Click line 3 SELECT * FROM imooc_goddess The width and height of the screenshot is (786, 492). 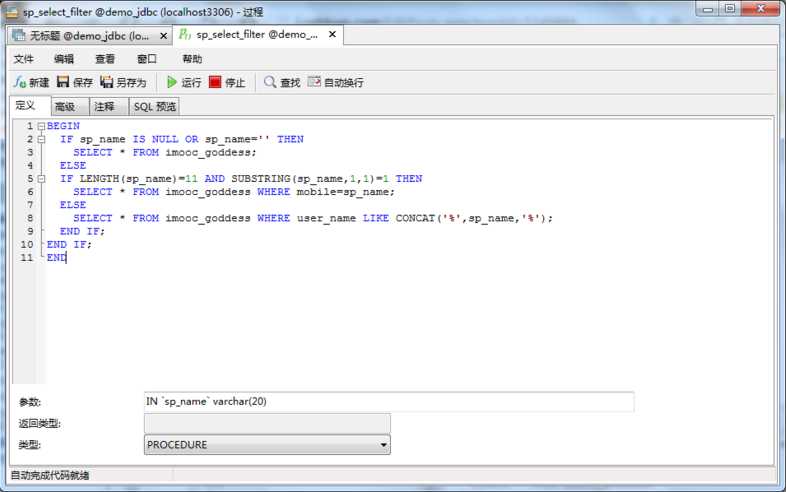pyautogui.click(x=164, y=152)
